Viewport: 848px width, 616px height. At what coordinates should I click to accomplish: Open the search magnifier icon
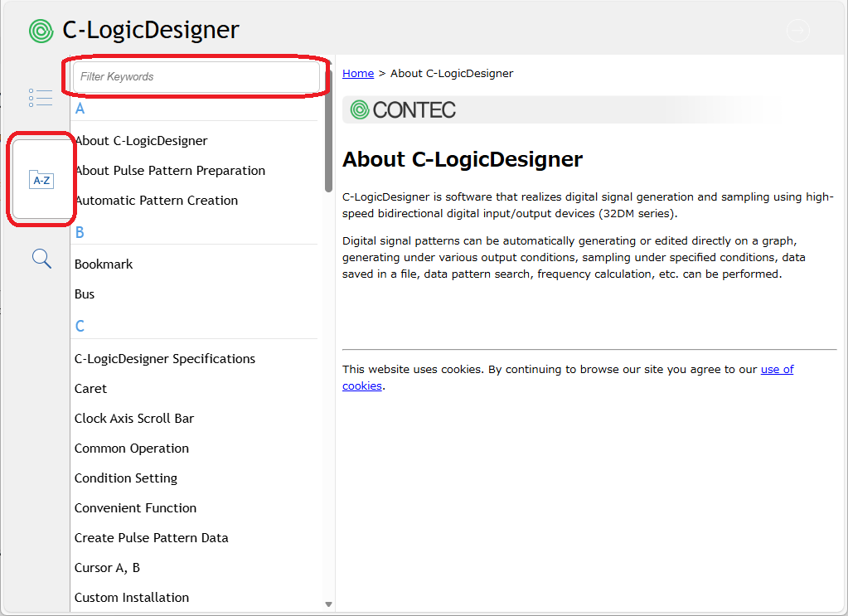click(x=41, y=259)
